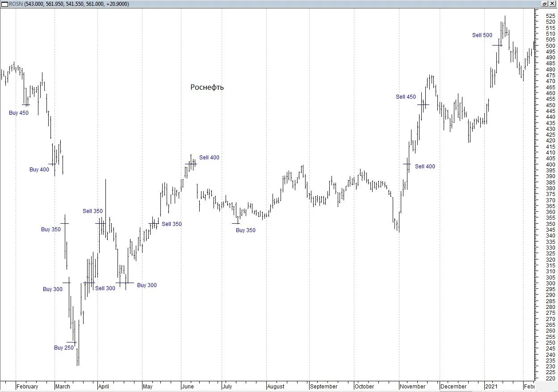This screenshot has height=392, width=558.
Task: Select the Sell 300 annotation
Action: click(105, 288)
